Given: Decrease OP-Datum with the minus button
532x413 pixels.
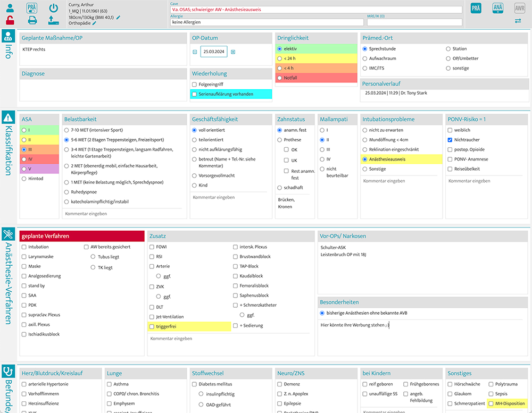Looking at the screenshot, I should tap(195, 52).
